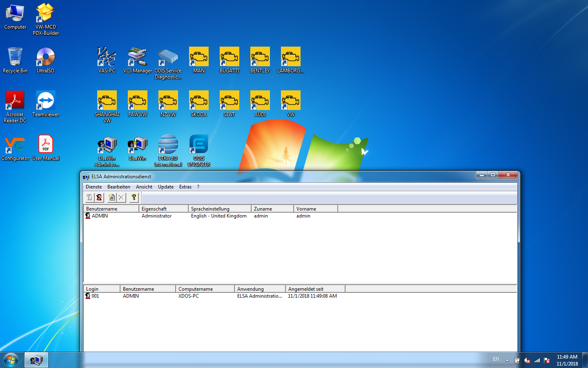This screenshot has width=588, height=368.
Task: Open the SHANGHAI VW shortcut
Action: (x=107, y=107)
